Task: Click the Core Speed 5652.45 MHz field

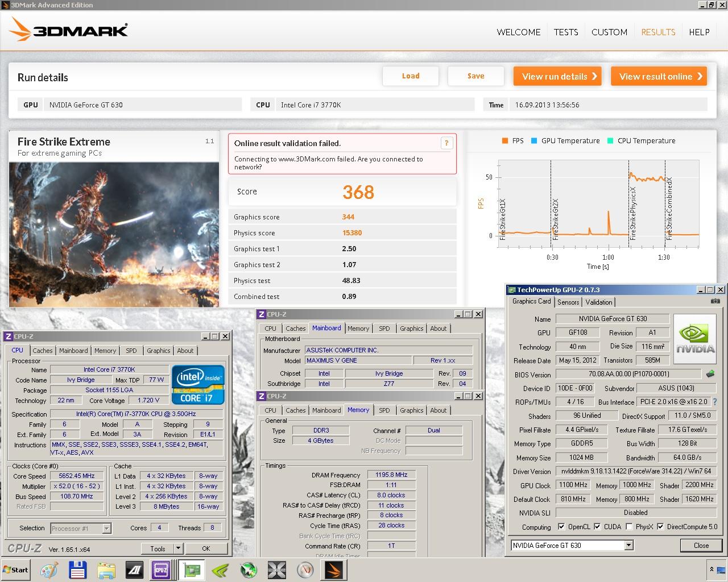Action: coord(77,476)
